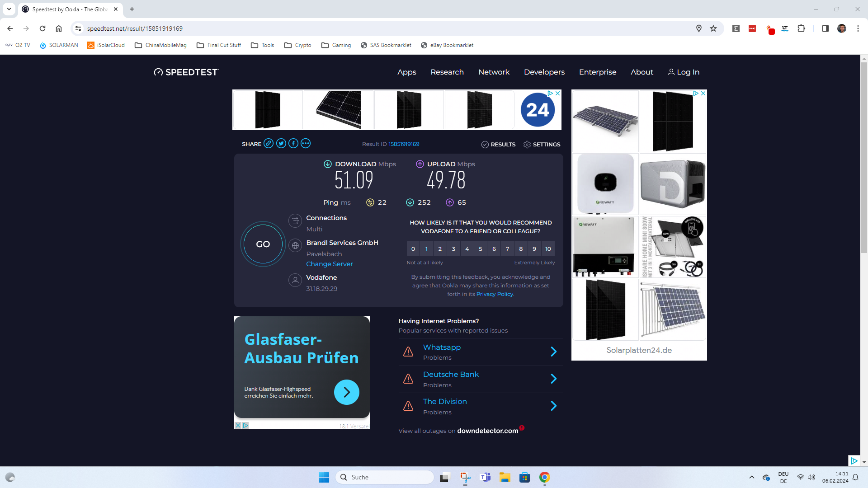Open The Division problems chevron
The image size is (868, 488).
tap(553, 406)
